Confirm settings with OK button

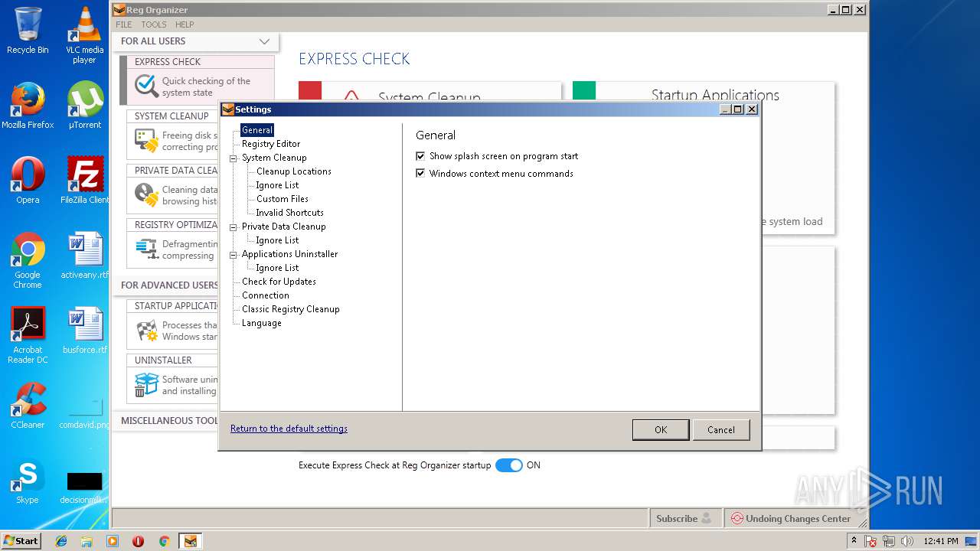(x=661, y=430)
